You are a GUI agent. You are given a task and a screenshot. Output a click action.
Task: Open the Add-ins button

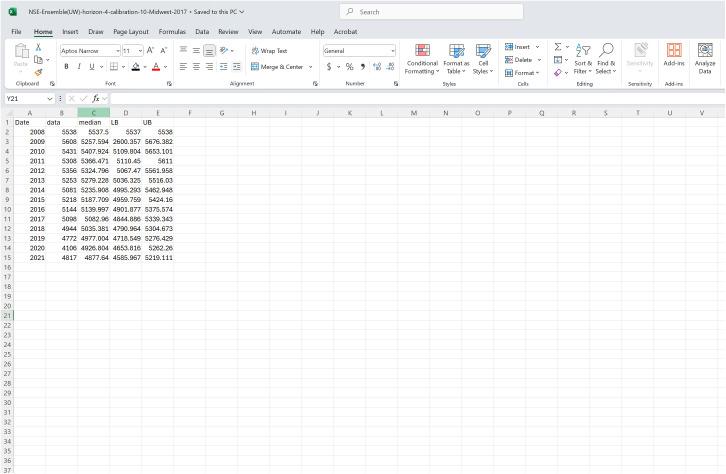(674, 59)
